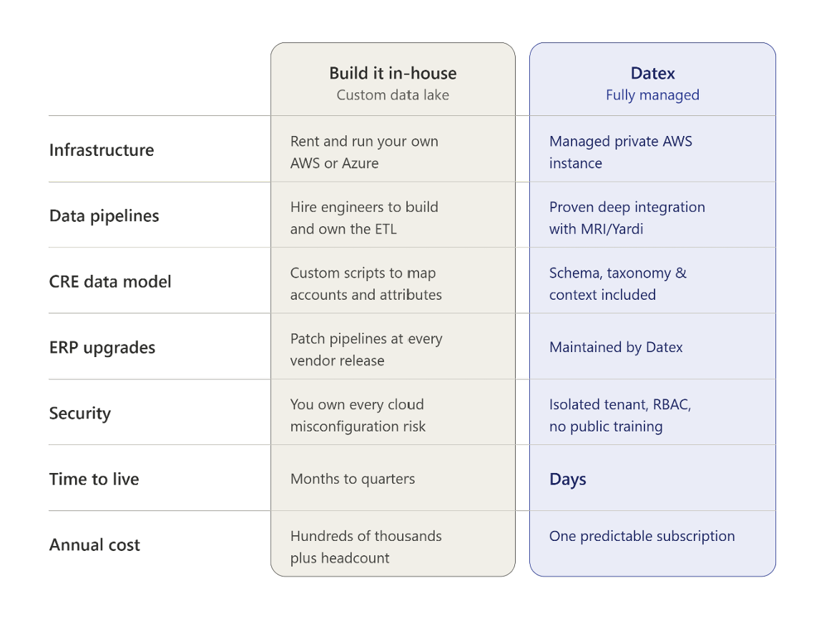Screen dimensions: 814x644
Task: Click "Patch pipelines at every vendor release" cell
Action: 366,349
